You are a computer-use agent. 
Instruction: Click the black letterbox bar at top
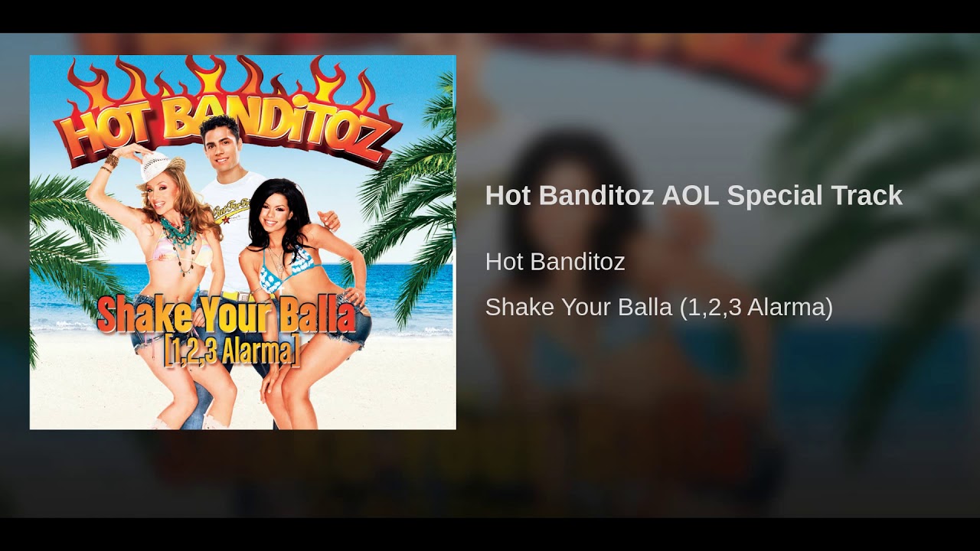[490, 16]
